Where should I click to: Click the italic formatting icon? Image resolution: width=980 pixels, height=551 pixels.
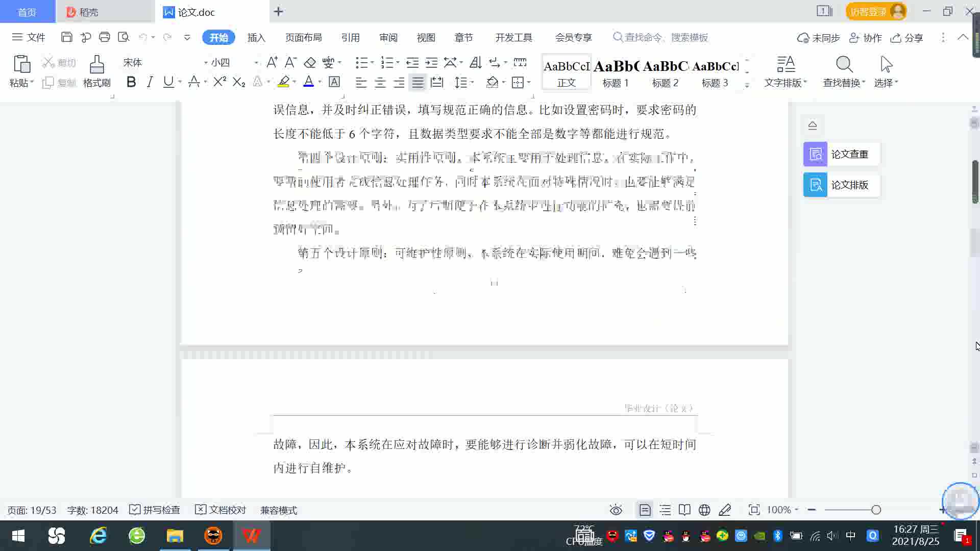click(x=150, y=82)
